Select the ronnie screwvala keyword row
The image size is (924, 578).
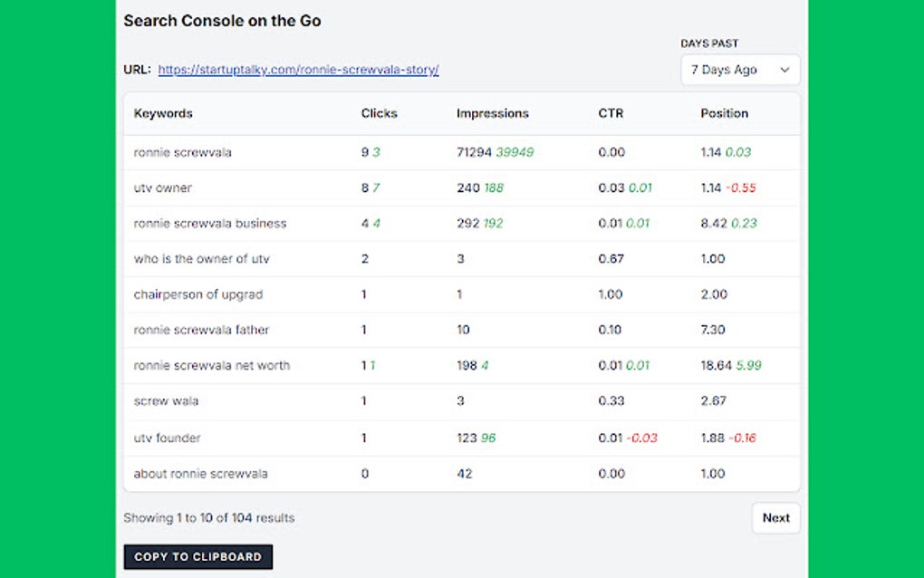[x=181, y=152]
